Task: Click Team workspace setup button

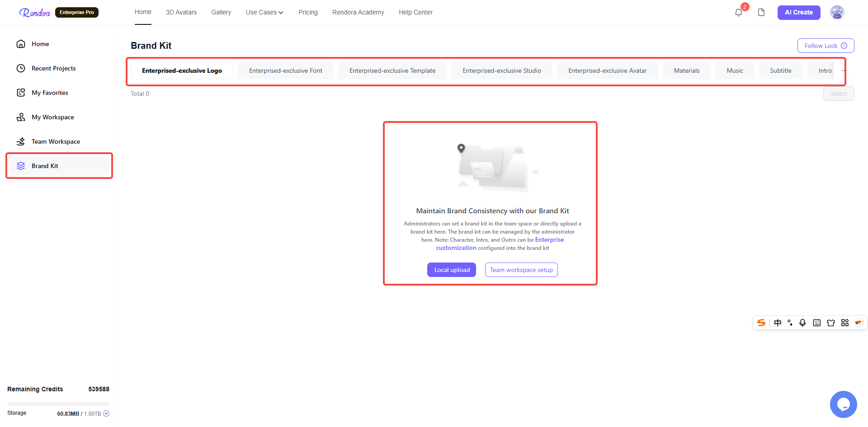Action: pos(521,270)
